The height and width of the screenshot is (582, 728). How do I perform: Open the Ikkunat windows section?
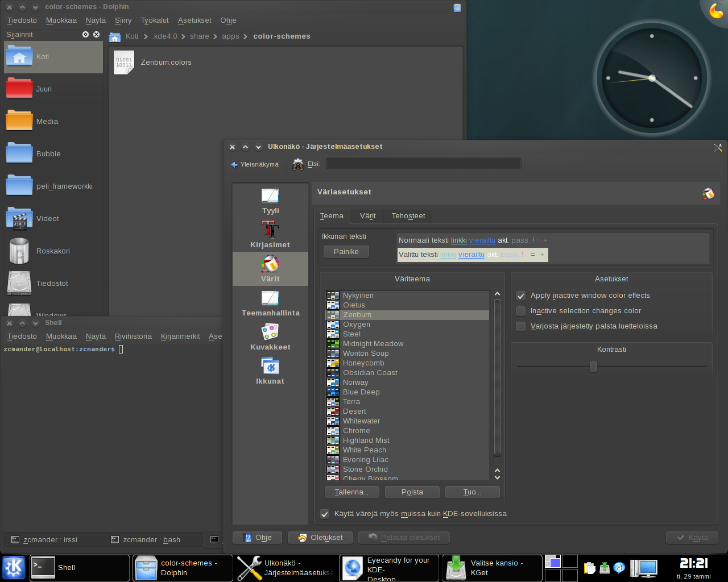pos(270,371)
